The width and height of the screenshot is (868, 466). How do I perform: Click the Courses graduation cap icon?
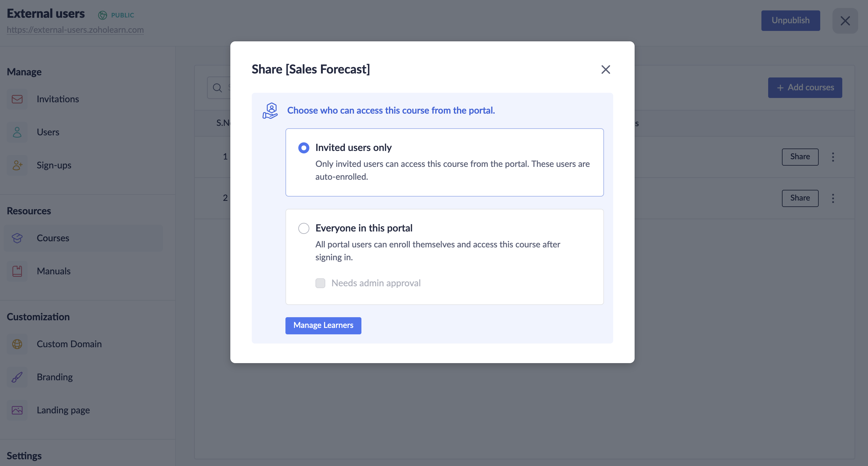[17, 238]
